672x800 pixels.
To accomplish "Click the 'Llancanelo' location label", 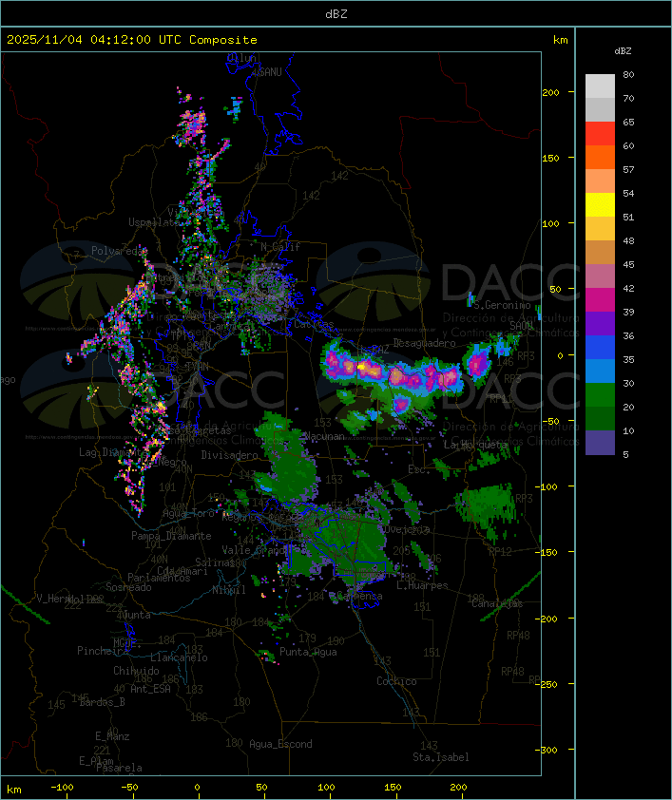I will pos(179,657).
